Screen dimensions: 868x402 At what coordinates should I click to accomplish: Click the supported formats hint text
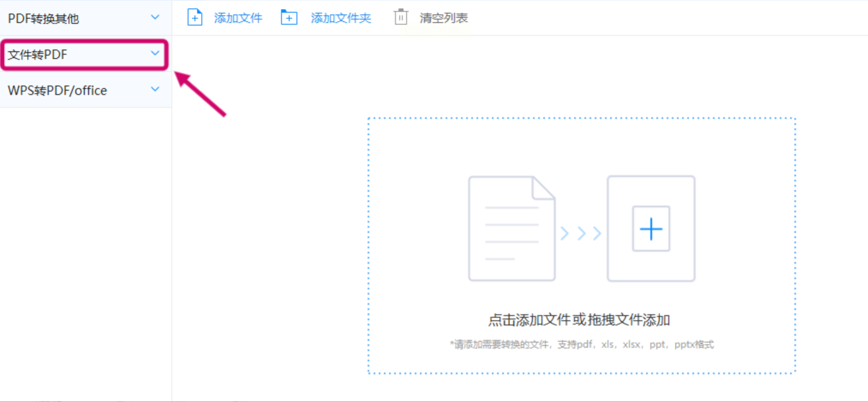click(x=582, y=345)
